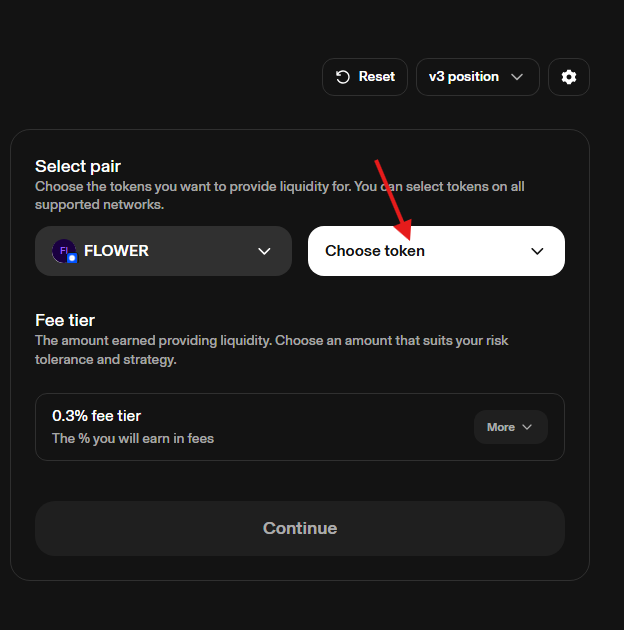624x630 pixels.
Task: Click the Select pair heading
Action: [x=78, y=166]
